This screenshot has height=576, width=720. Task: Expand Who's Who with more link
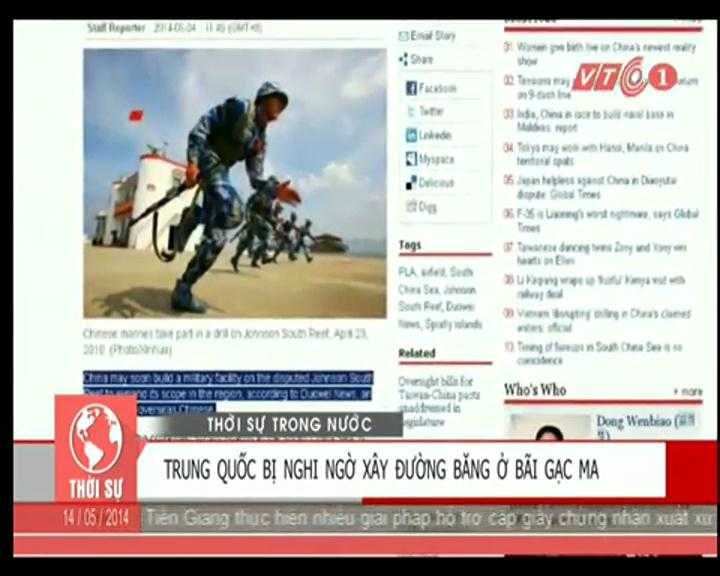[687, 391]
